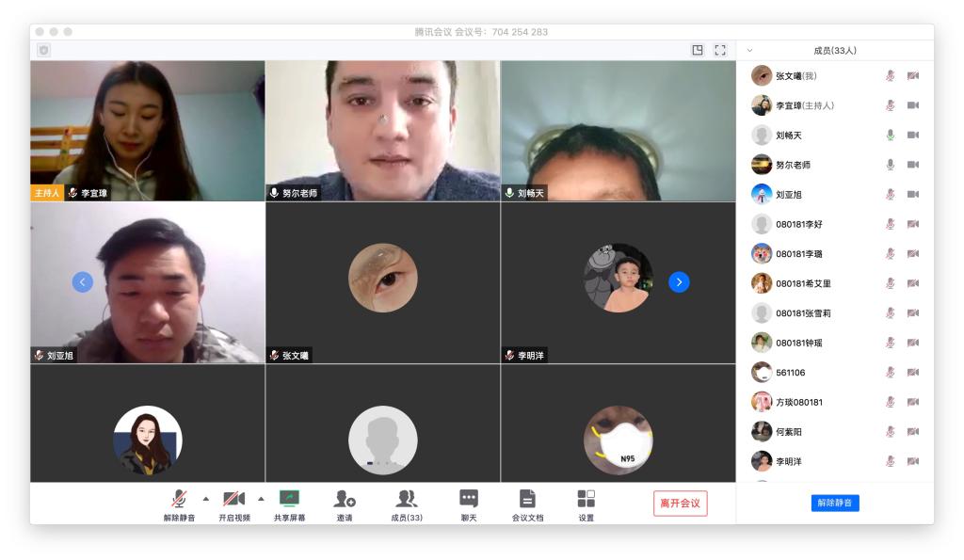This screenshot has width=964, height=560.
Task: Open the 成员(33) members toolbar item
Action: pyautogui.click(x=407, y=500)
